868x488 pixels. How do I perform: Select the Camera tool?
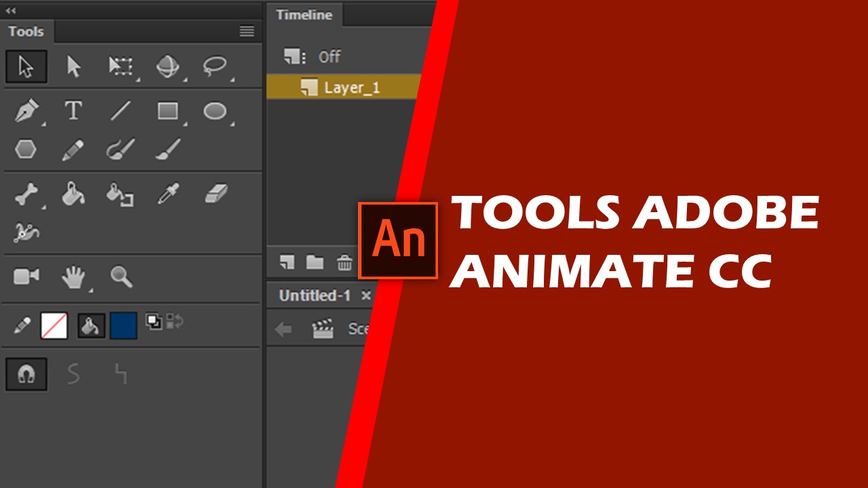pos(26,274)
